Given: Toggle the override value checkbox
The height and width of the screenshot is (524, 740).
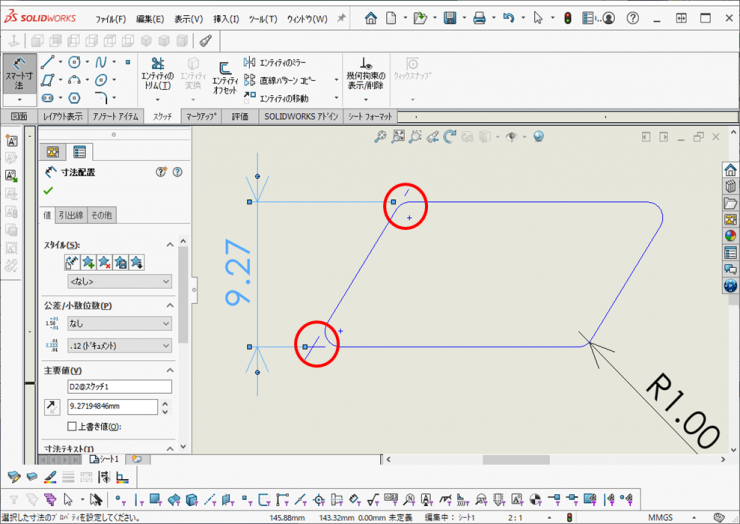Looking at the screenshot, I should click(x=72, y=426).
